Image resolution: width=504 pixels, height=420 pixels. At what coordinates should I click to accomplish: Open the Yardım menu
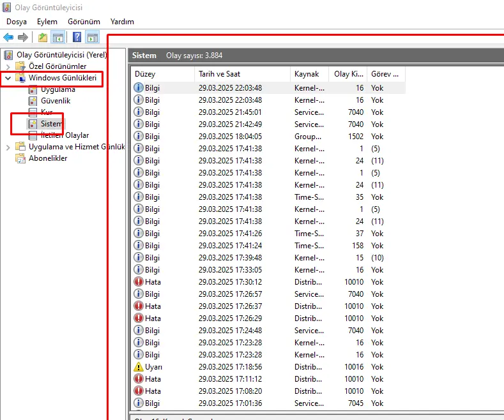click(x=122, y=22)
